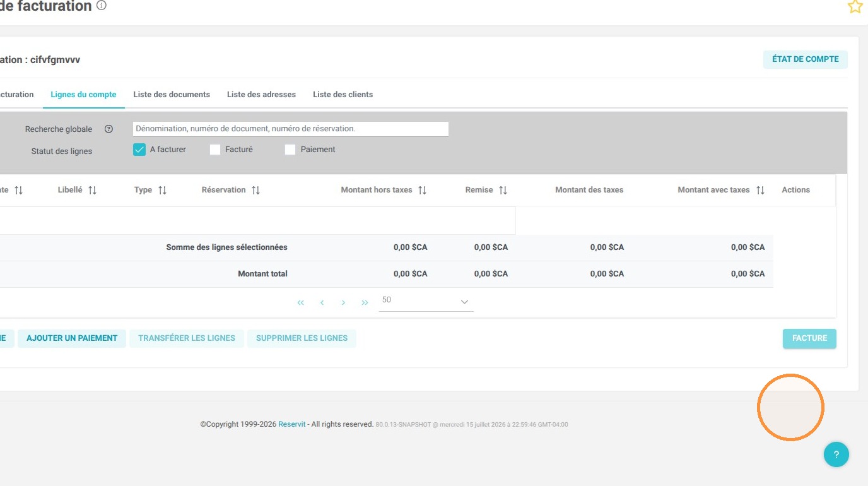Sort by Remise column arrows
868x486 pixels.
coord(503,190)
